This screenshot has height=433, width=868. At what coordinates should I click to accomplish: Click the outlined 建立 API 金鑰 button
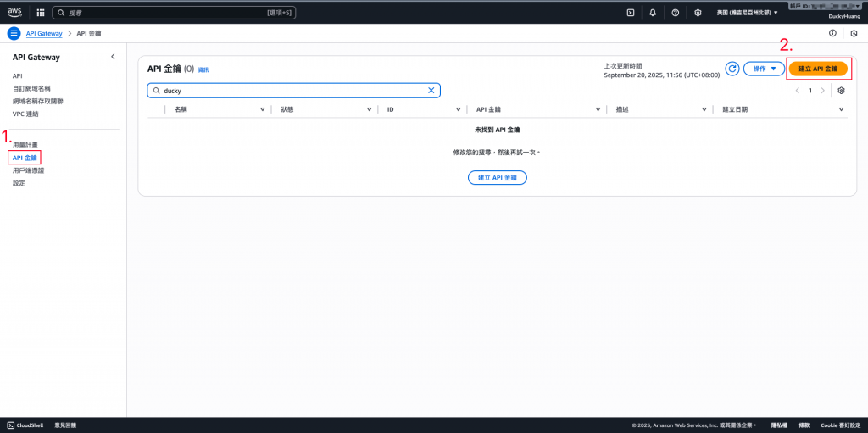click(497, 178)
